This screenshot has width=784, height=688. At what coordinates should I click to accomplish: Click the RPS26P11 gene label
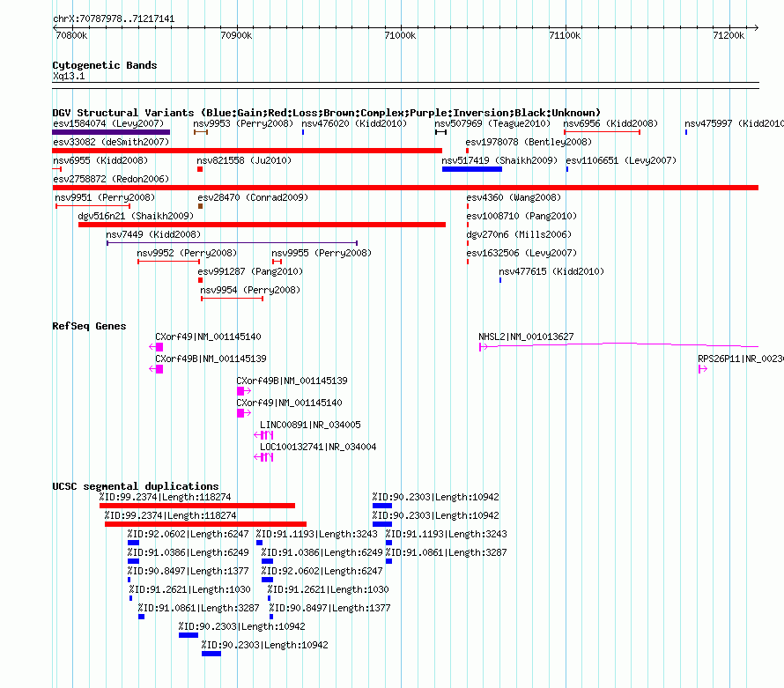tap(741, 359)
